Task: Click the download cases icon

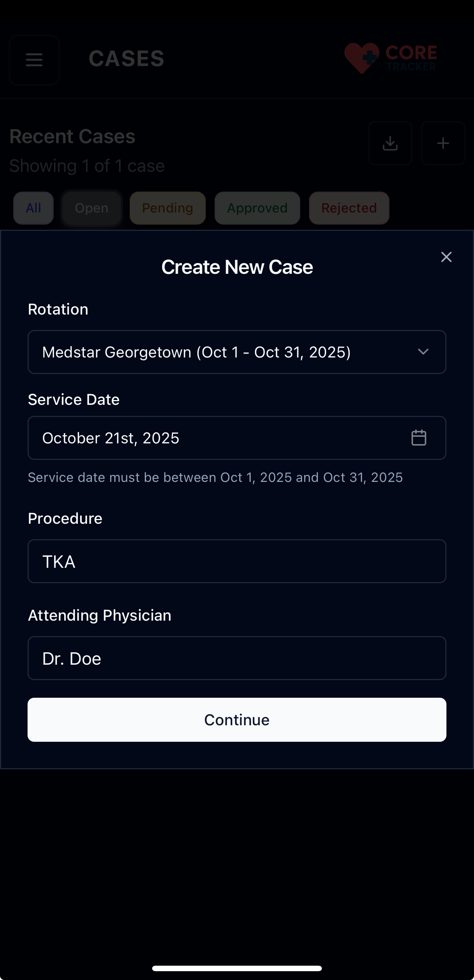Action: [x=390, y=143]
